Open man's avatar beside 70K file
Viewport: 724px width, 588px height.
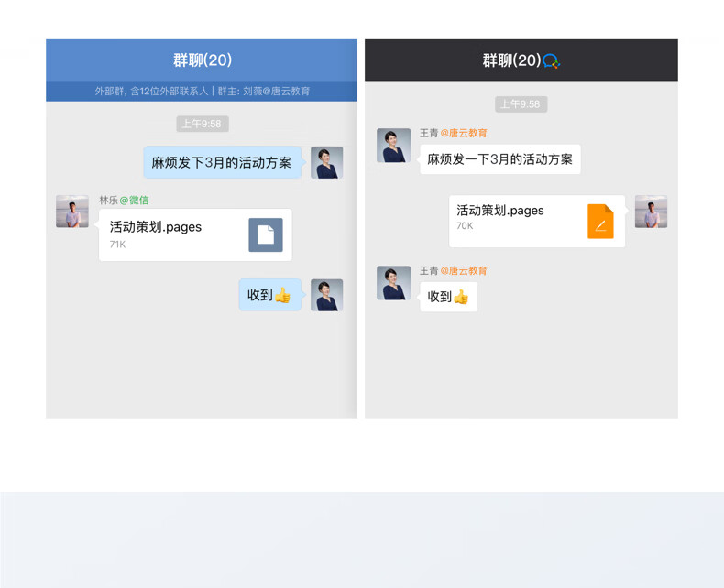651,212
